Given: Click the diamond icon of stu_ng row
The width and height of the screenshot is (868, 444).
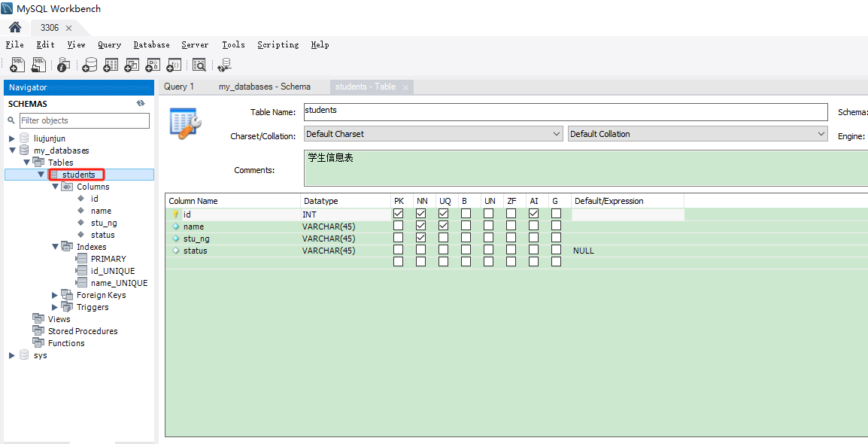Looking at the screenshot, I should coord(175,239).
